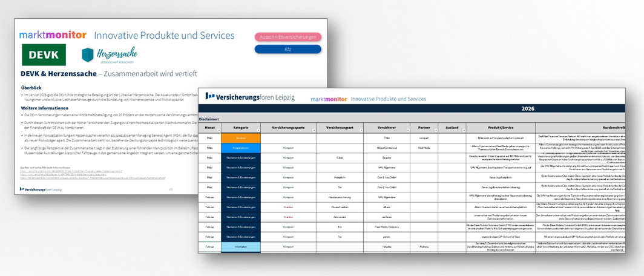This screenshot has width=644, height=276.
Task: Select the Helvetia cell in Versicherer column
Action: [386, 247]
